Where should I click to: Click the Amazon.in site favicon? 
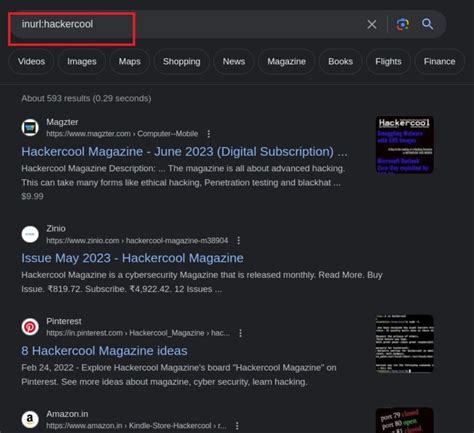pos(30,419)
